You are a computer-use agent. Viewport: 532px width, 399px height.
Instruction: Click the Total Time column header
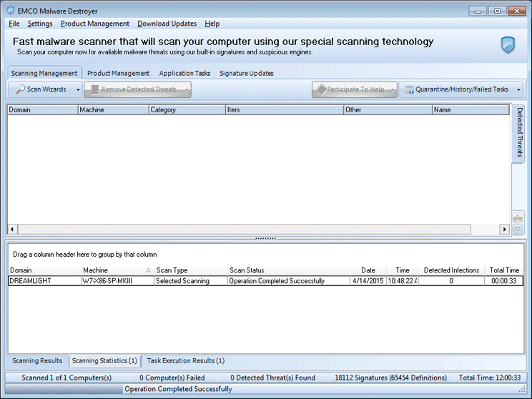coord(504,270)
